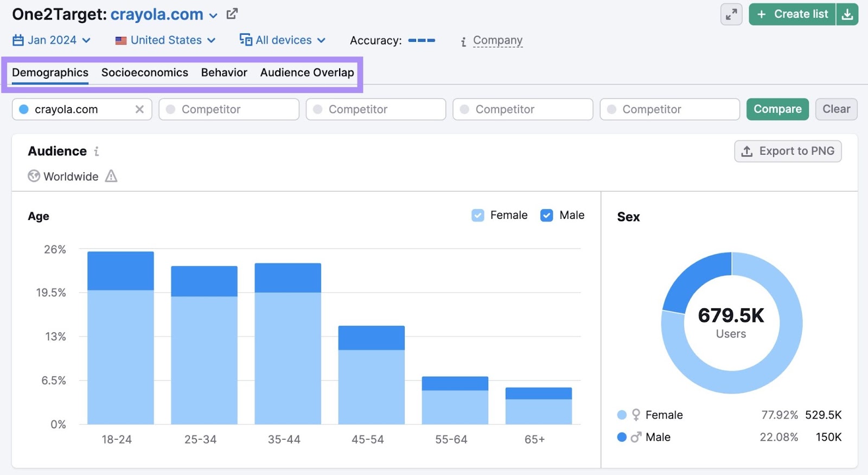Remove crayola.com with the X icon
Viewport: 868px width, 475px height.
point(139,110)
